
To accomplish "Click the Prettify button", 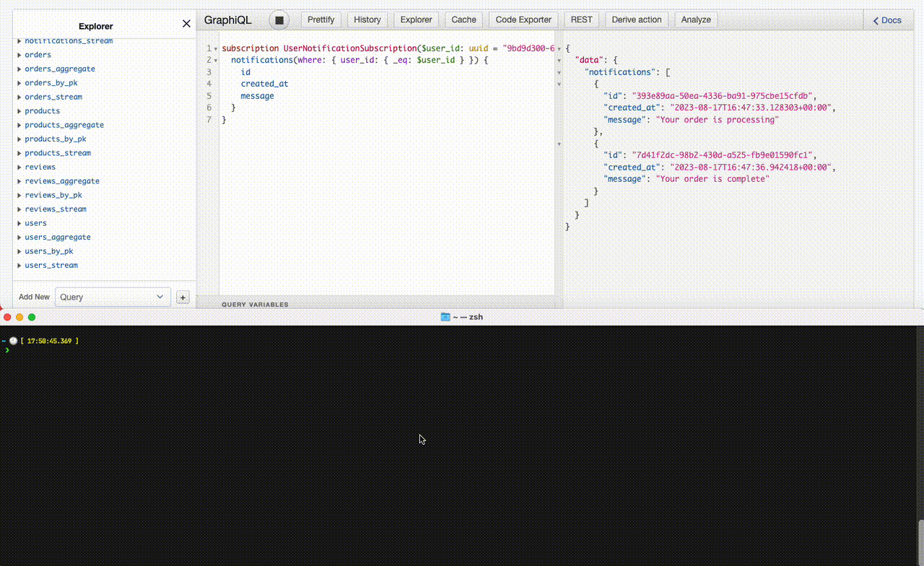I will [321, 19].
